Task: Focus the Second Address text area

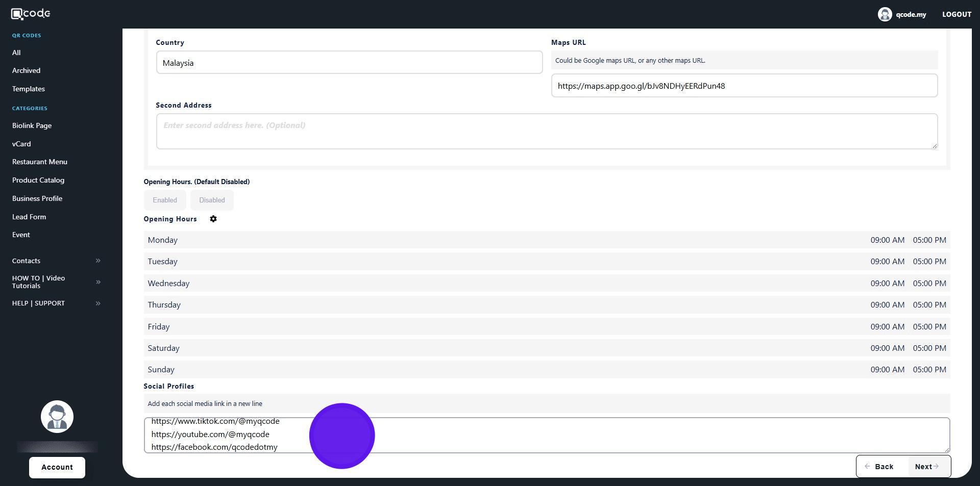Action: (x=547, y=131)
